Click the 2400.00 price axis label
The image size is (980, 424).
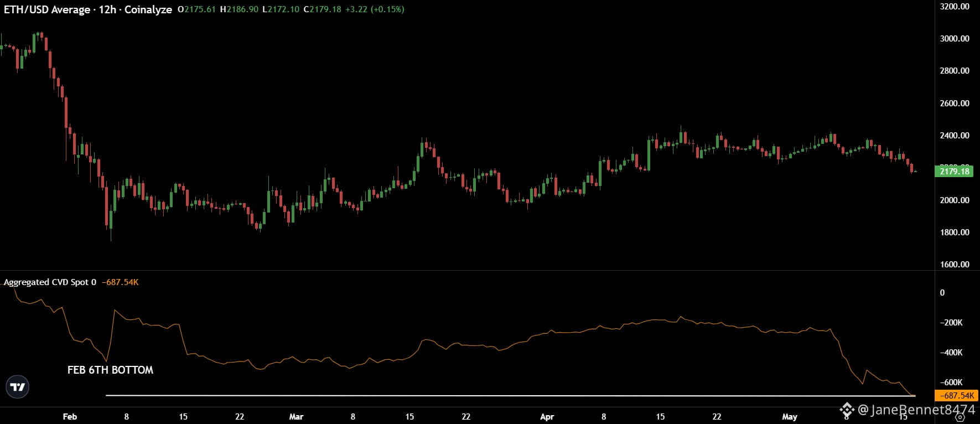(x=955, y=136)
